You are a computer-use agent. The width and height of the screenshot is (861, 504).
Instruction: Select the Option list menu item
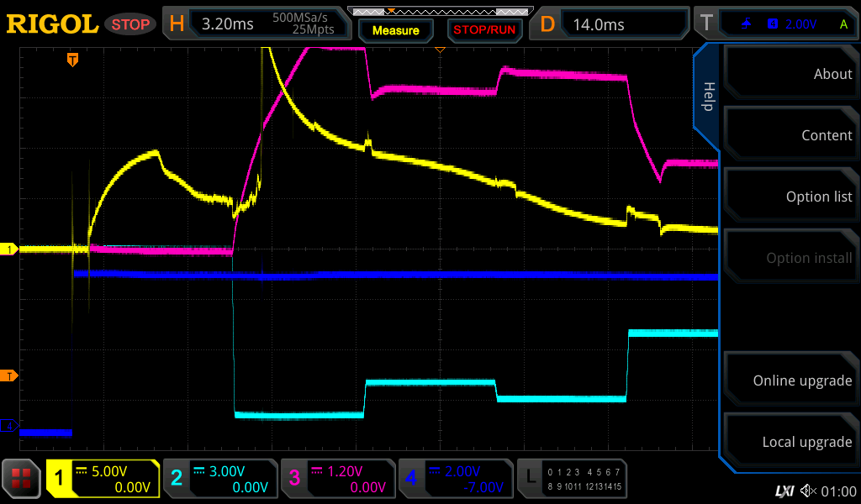(790, 197)
